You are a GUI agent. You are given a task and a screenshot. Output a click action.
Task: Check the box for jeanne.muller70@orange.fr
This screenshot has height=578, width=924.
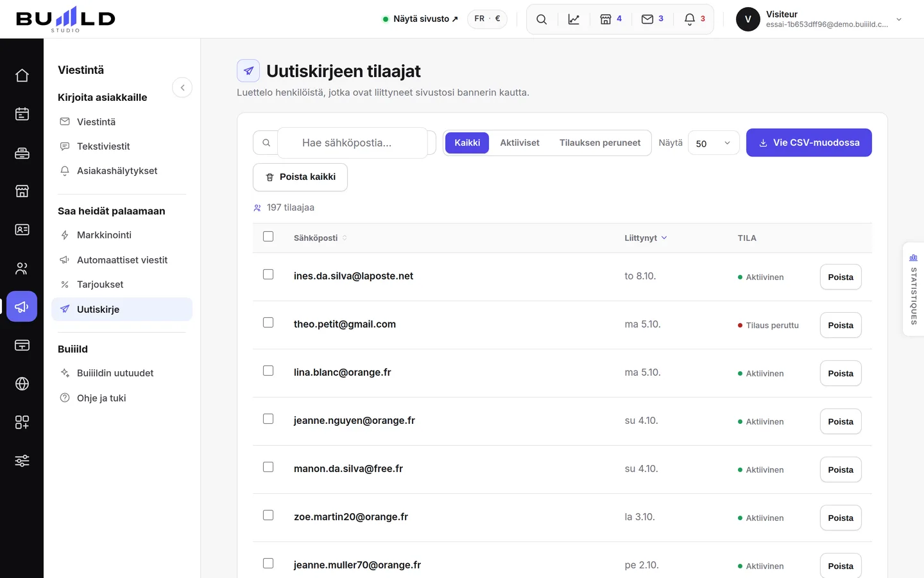tap(268, 563)
